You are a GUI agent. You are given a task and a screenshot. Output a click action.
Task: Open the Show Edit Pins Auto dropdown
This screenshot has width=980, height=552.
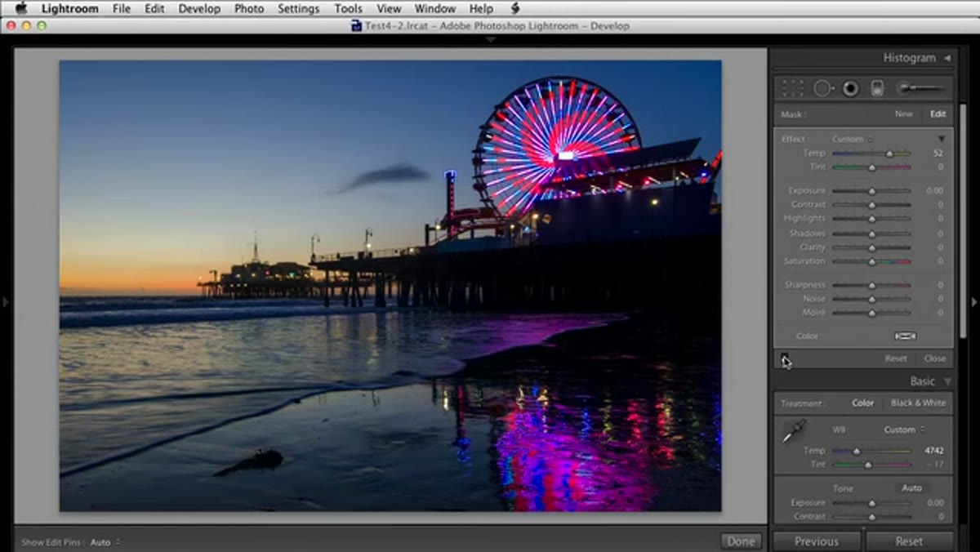[x=105, y=542]
